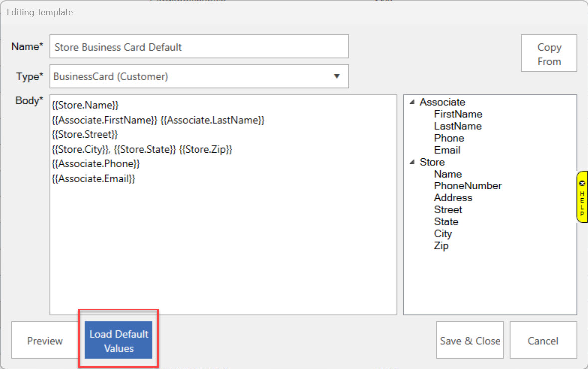Collapse the Store tree node
Viewport: 588px width, 369px height.
click(x=412, y=162)
